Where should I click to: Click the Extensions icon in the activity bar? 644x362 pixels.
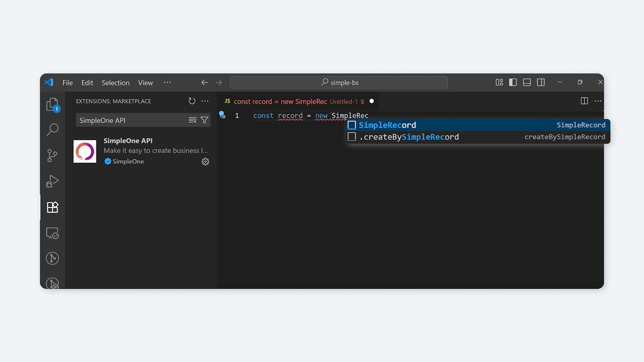pos(52,207)
